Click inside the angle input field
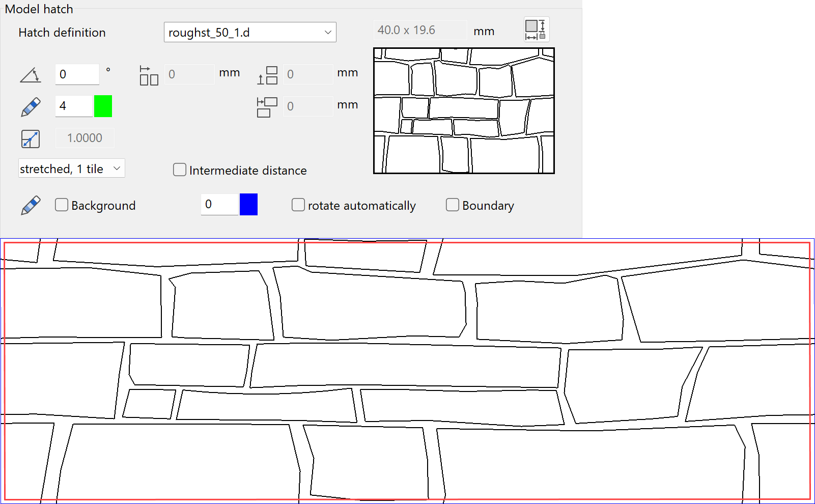This screenshot has height=504, width=815. tap(76, 74)
